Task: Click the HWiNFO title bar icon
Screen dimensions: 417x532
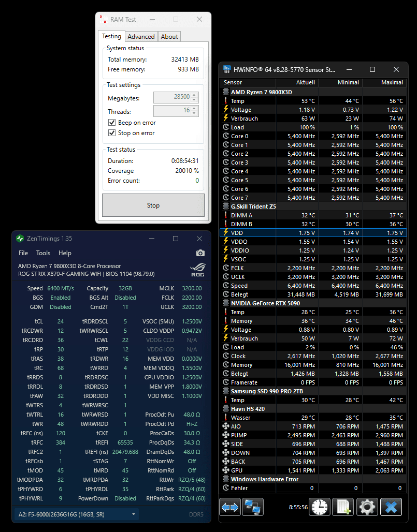Action: tap(226, 69)
